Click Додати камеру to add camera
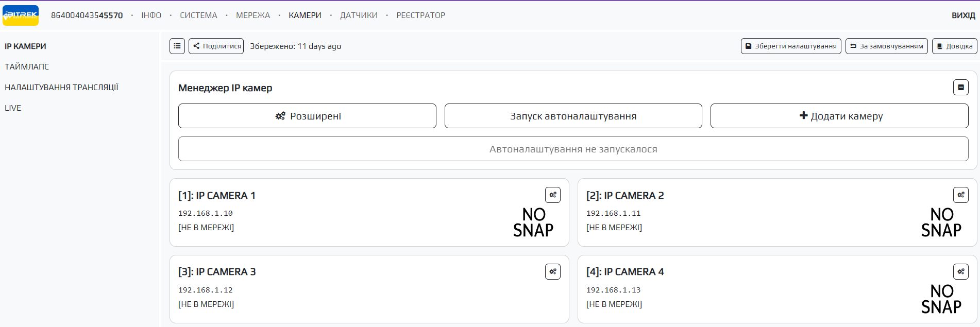Screen dimensions: 980x327 839,116
